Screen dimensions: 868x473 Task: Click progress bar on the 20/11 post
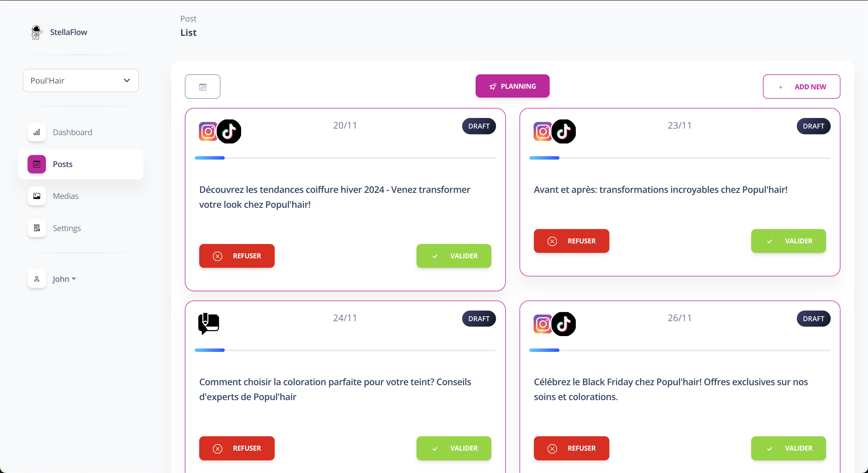345,158
